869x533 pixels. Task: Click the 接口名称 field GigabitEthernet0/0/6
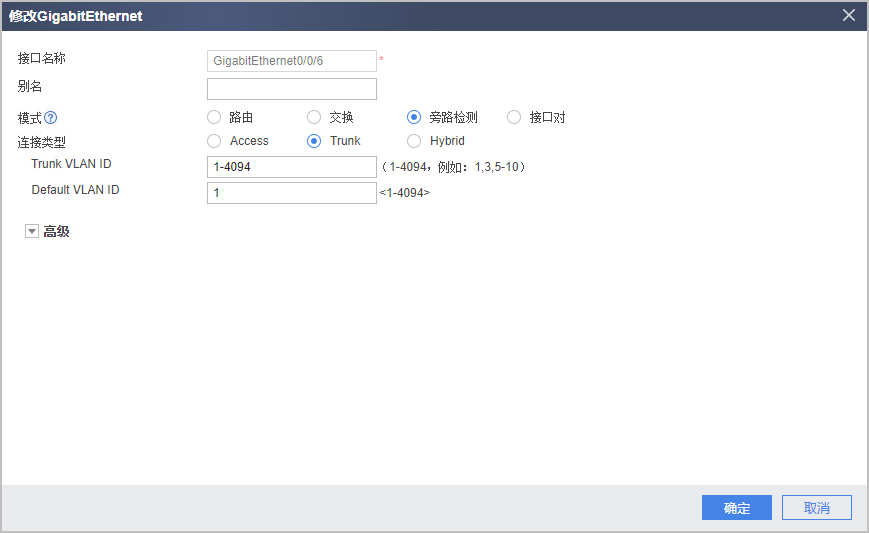(x=292, y=61)
